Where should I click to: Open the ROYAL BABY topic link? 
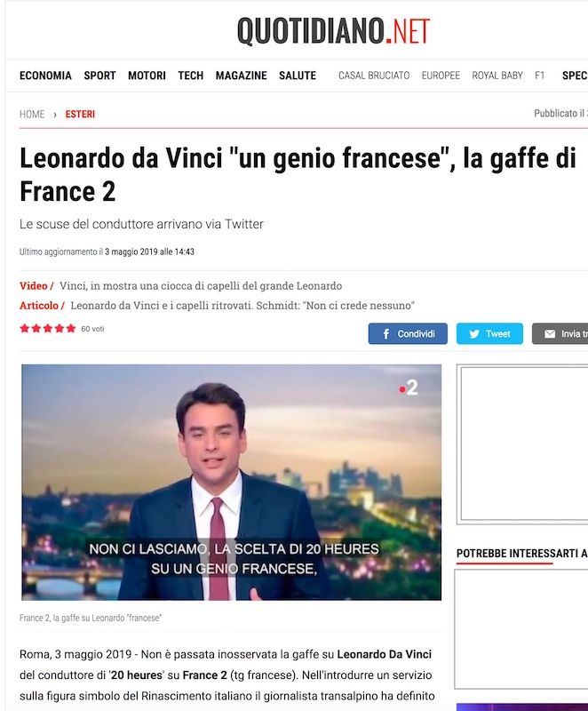click(497, 76)
